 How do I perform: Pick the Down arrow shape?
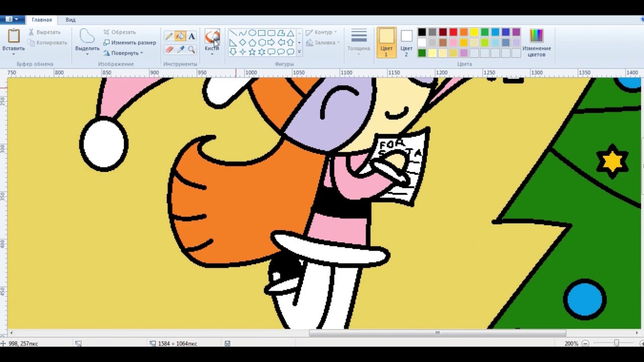point(233,52)
